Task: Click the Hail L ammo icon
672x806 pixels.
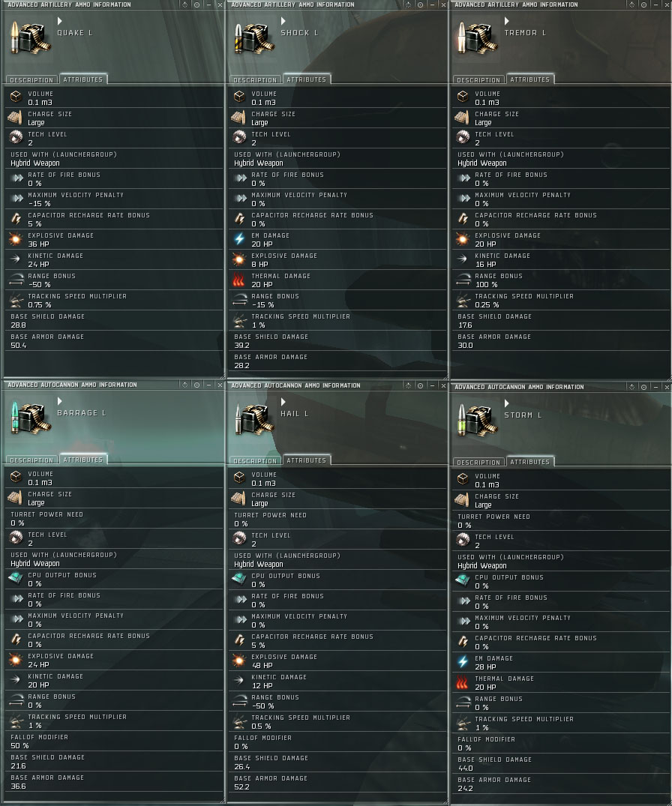Action: click(x=253, y=418)
